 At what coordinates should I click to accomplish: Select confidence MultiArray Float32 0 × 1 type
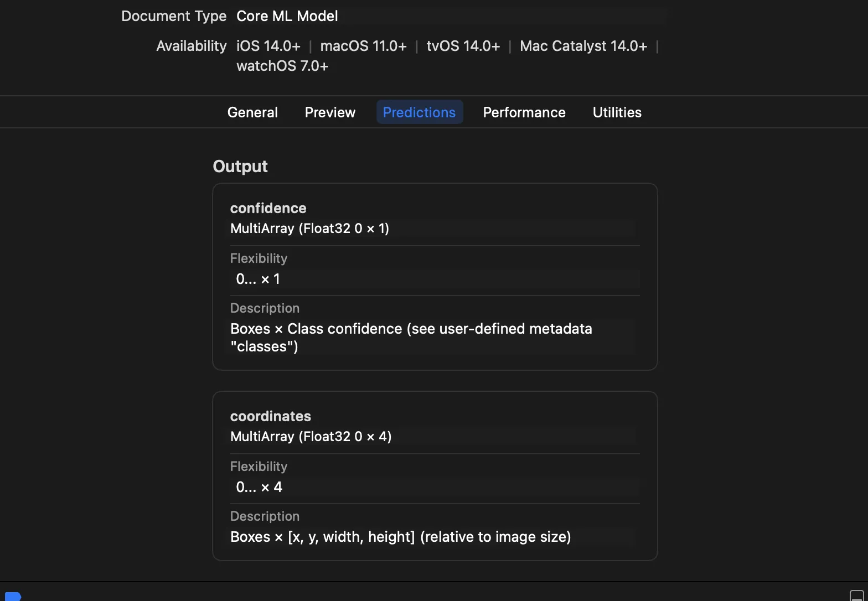pyautogui.click(x=309, y=229)
